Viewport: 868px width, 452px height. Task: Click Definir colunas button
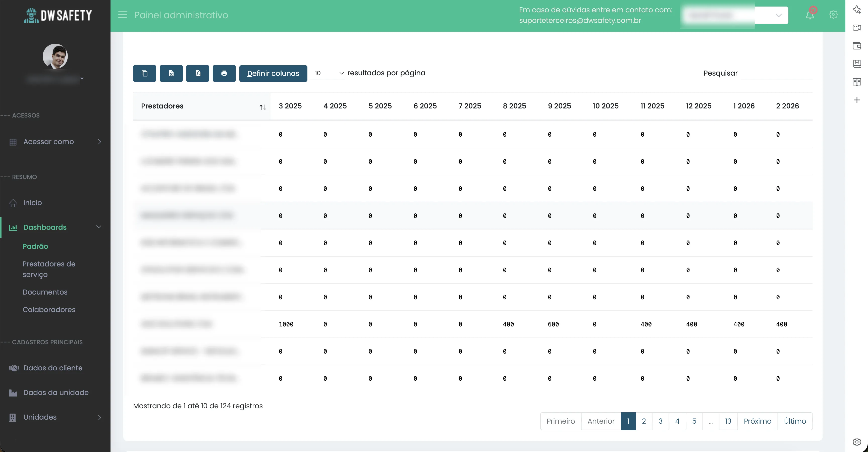click(x=273, y=73)
